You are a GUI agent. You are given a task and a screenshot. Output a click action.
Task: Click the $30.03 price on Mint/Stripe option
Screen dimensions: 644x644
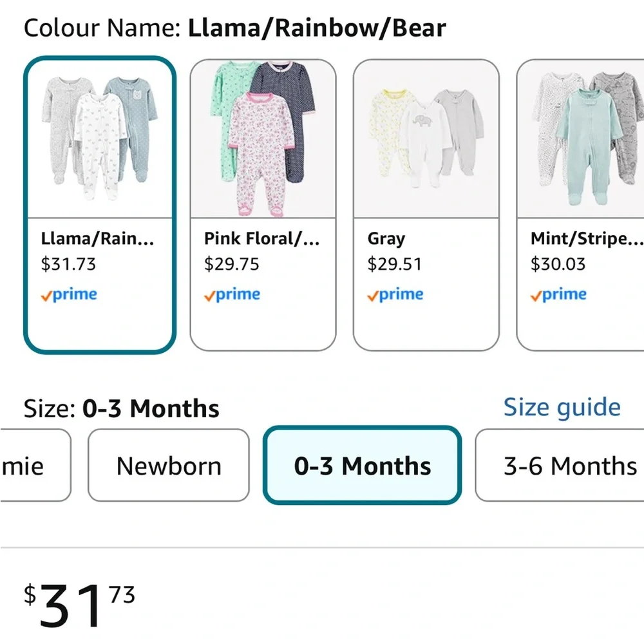click(x=558, y=264)
